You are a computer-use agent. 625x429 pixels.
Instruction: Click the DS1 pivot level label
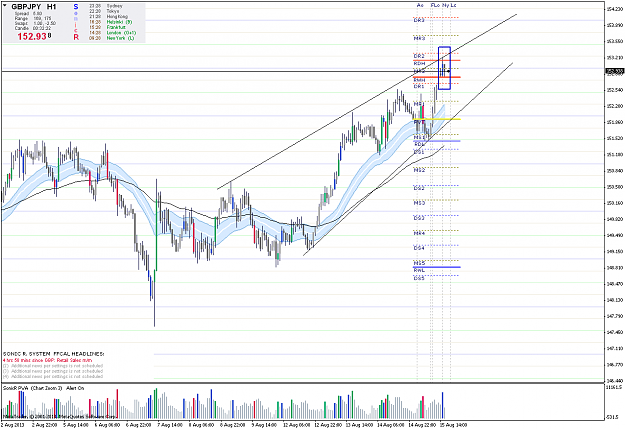point(419,152)
